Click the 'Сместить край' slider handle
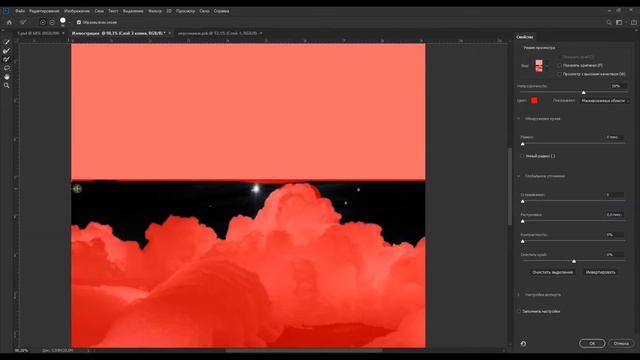 point(574,261)
